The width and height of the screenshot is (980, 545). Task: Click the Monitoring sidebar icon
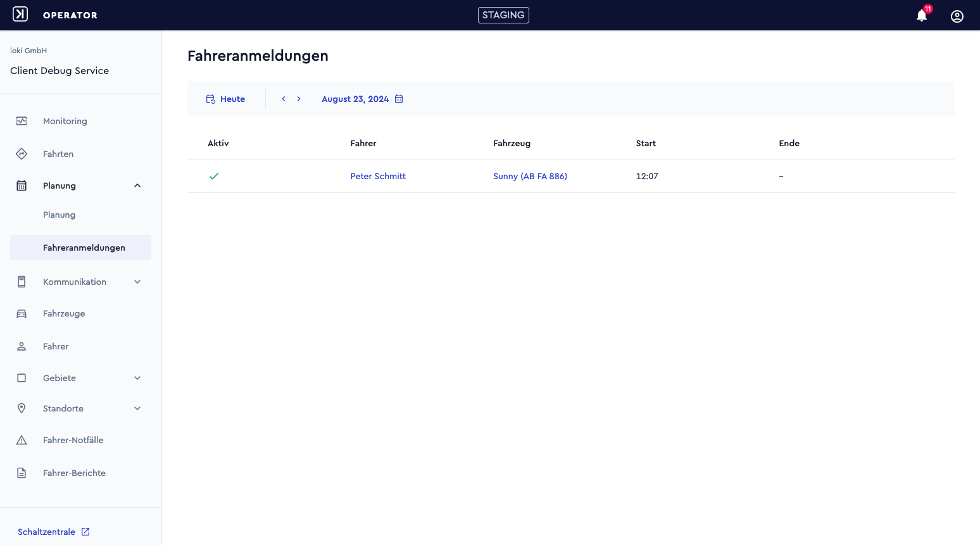tap(22, 121)
